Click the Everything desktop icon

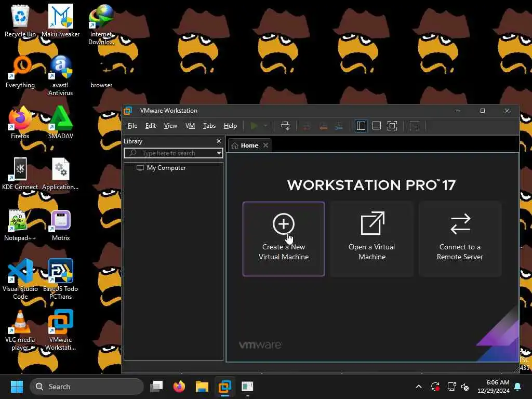[20, 72]
